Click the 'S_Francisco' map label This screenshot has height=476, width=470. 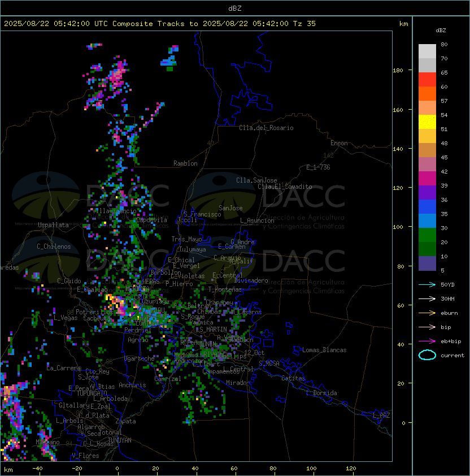pos(202,214)
